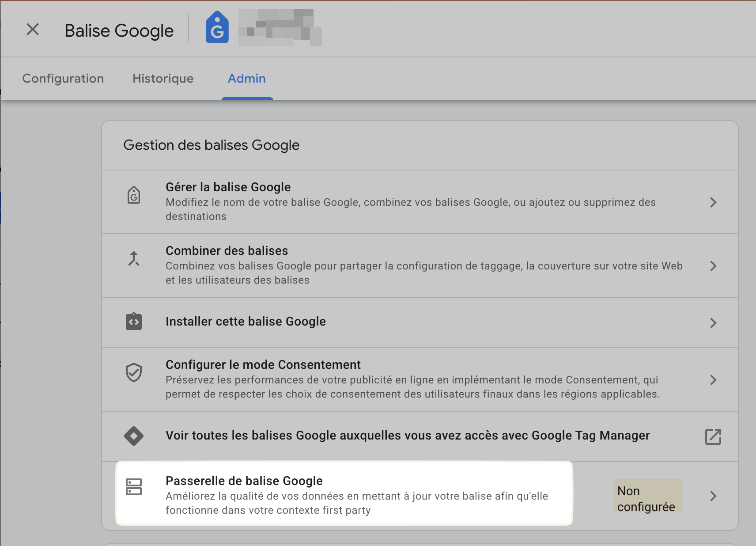Open Configurer le mode Consentement
This screenshot has width=756, height=546.
pos(420,379)
